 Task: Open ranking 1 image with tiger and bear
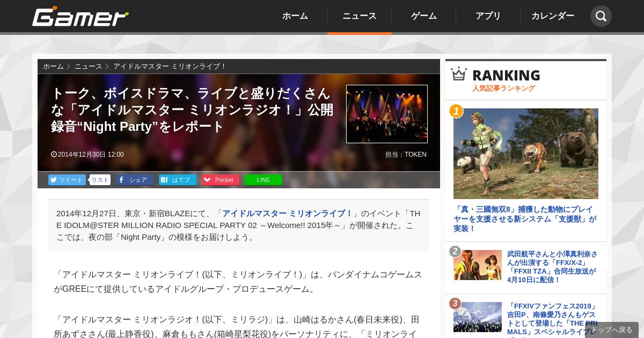point(526,153)
